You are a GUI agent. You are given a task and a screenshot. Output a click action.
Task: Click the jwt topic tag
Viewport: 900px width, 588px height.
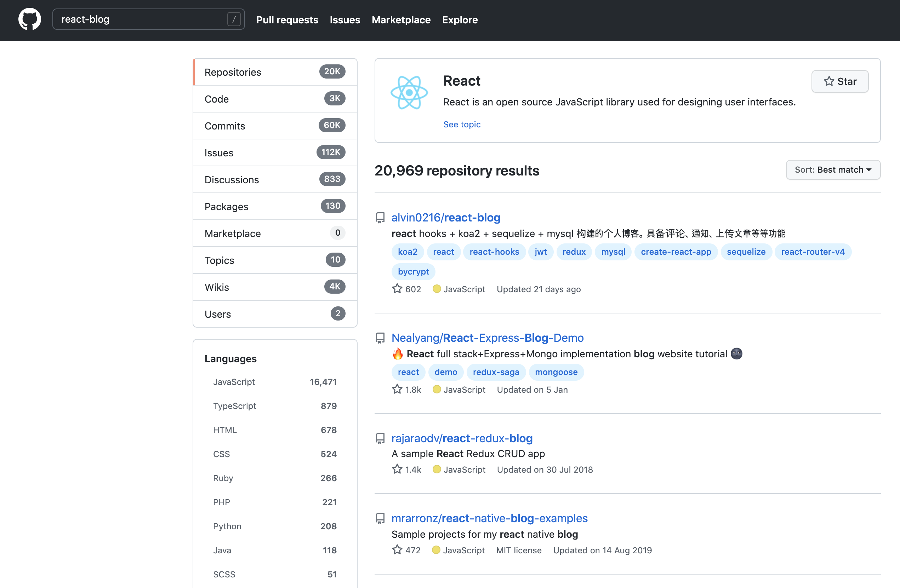[x=541, y=252]
